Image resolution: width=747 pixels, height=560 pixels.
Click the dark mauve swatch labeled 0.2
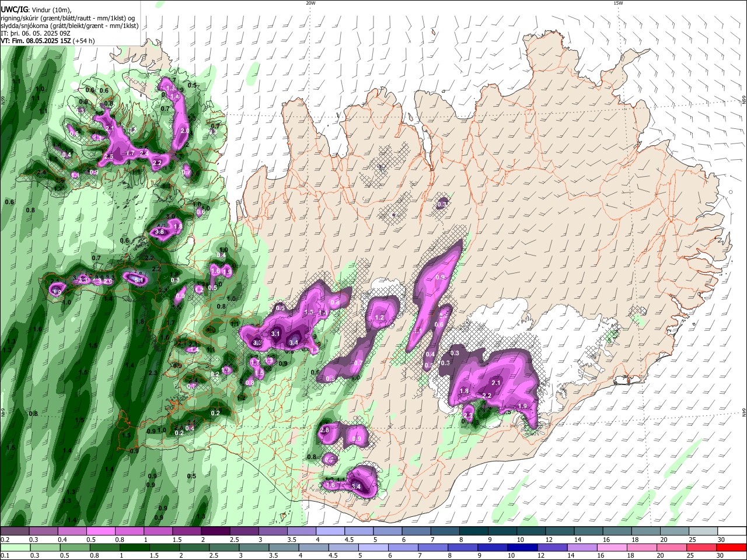(15, 531)
